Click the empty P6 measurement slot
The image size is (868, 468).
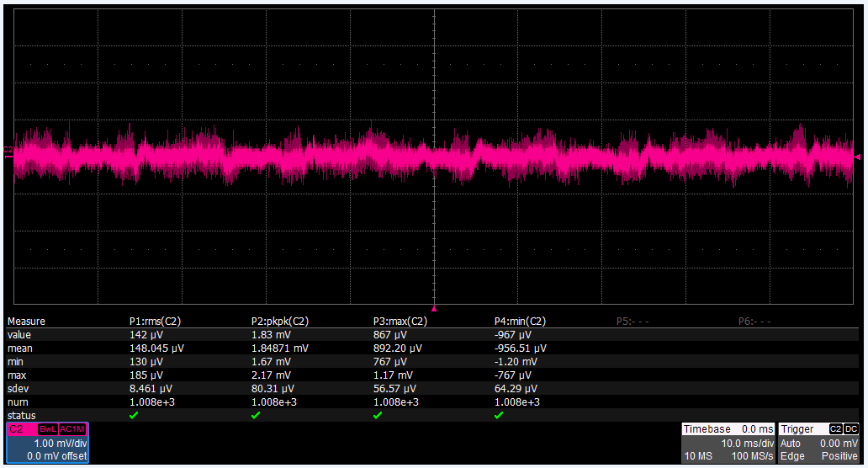click(754, 322)
